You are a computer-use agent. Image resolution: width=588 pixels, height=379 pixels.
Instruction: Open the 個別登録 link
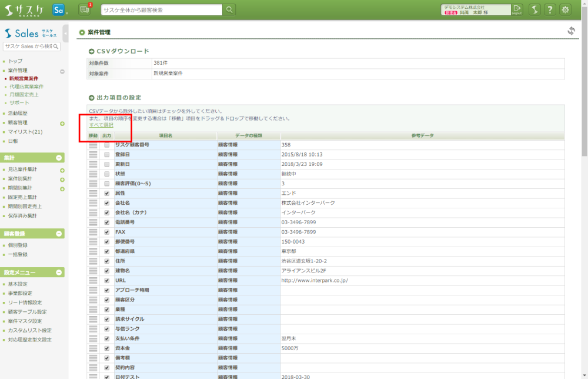18,245
